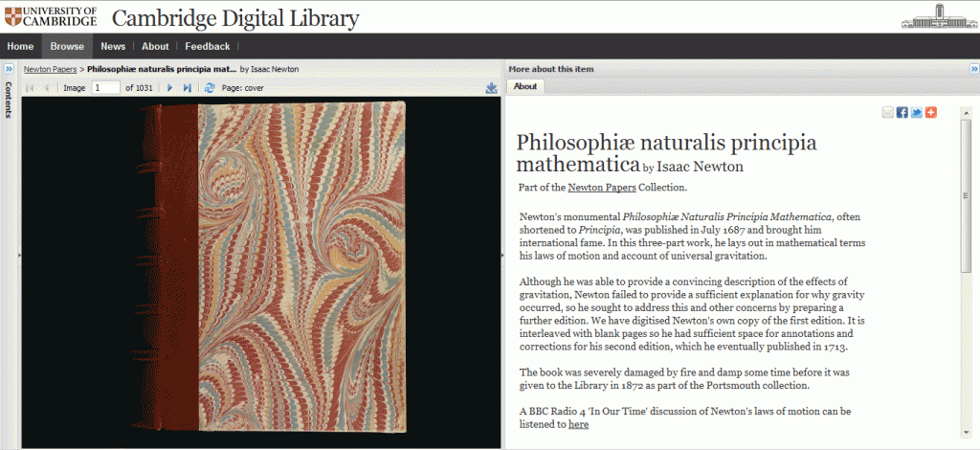This screenshot has height=450, width=980.
Task: Open the Feedback menu item
Action: pyautogui.click(x=208, y=46)
